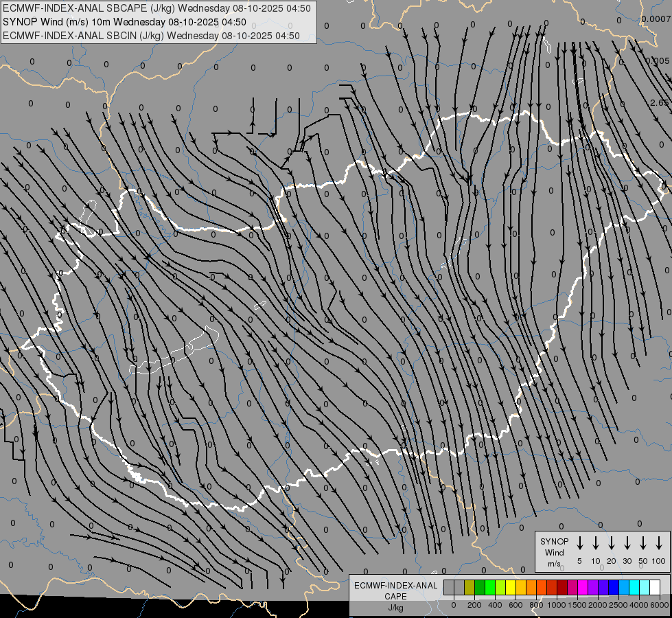Click the 5 m/s wind arrow in legend
The height and width of the screenshot is (618, 672).
580,542
